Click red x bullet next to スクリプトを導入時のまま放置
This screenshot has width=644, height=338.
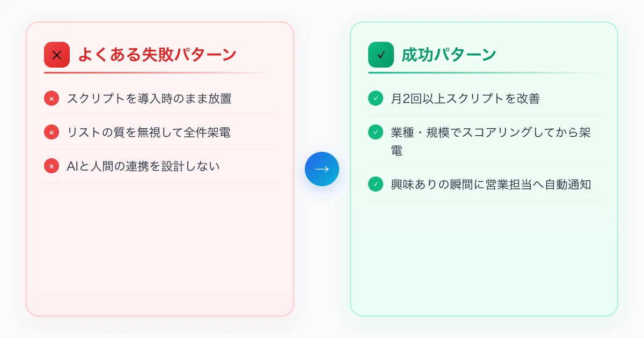pyautogui.click(x=52, y=99)
